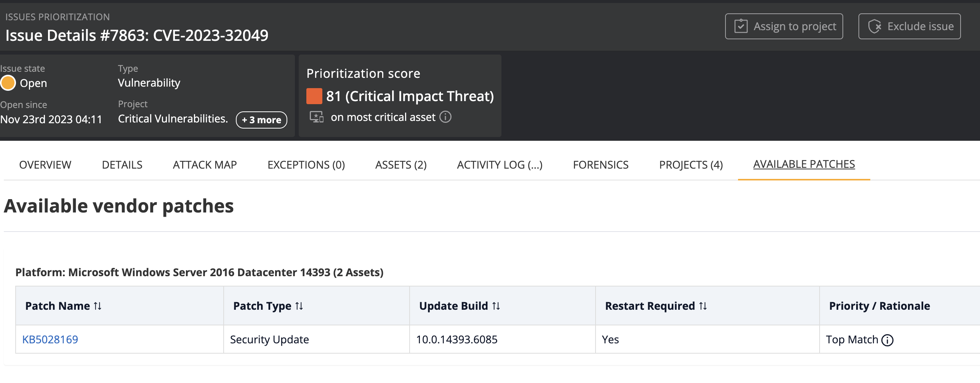980x383 pixels.
Task: Open the KB5028169 patch link
Action: pos(50,340)
